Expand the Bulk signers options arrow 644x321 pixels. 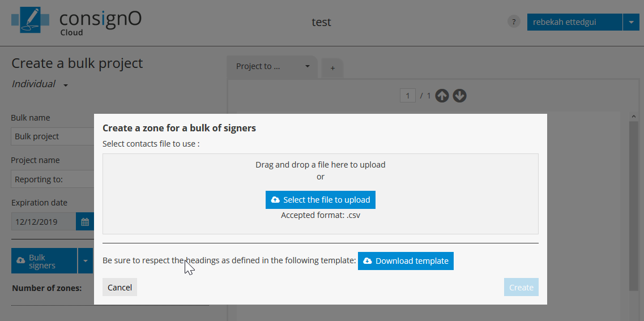coord(86,261)
